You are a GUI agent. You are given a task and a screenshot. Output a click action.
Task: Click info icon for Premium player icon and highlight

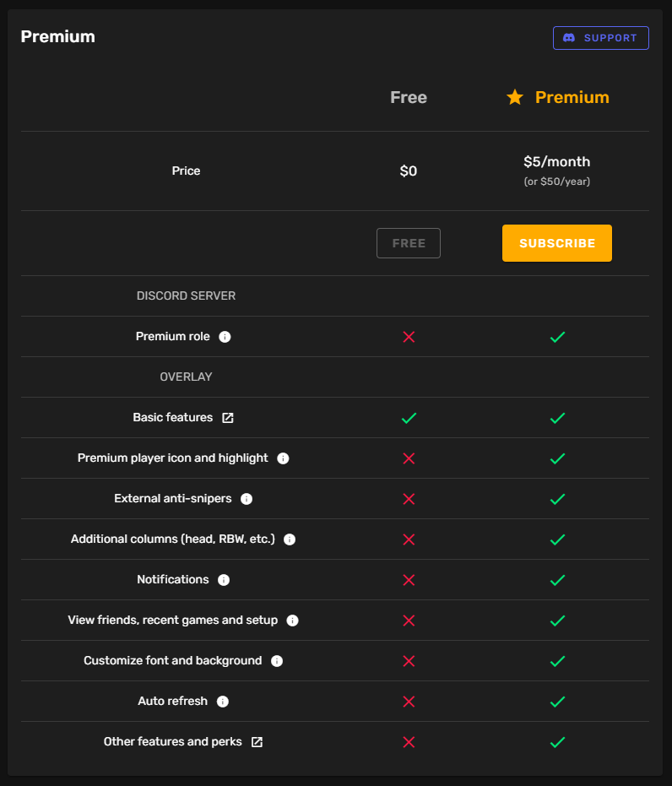pyautogui.click(x=283, y=458)
